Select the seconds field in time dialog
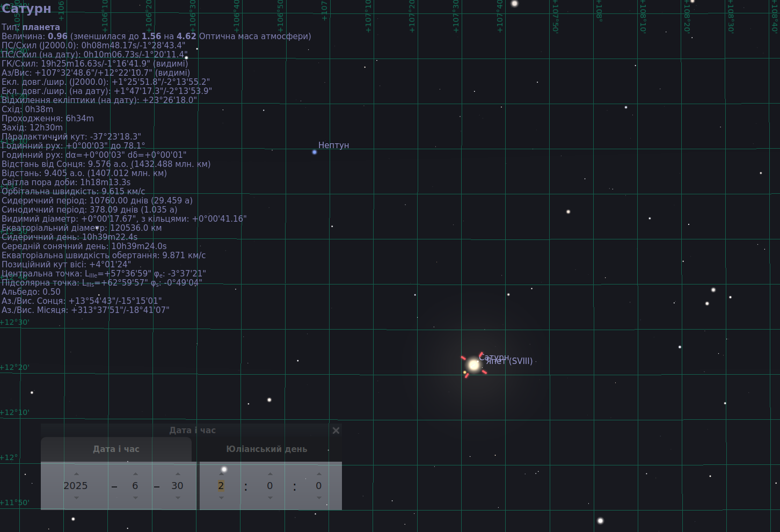Viewport: 780px width, 532px height. point(319,486)
